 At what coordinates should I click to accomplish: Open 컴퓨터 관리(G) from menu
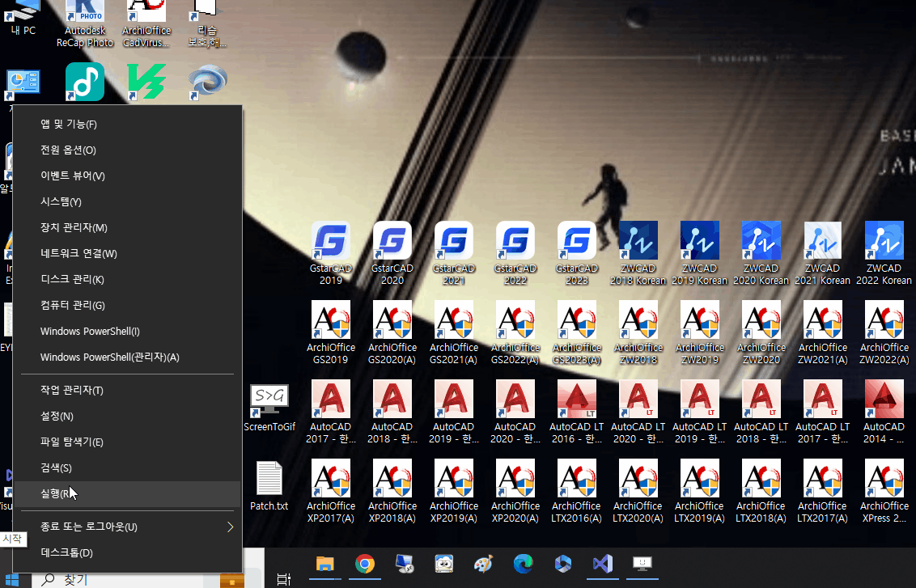pos(127,306)
